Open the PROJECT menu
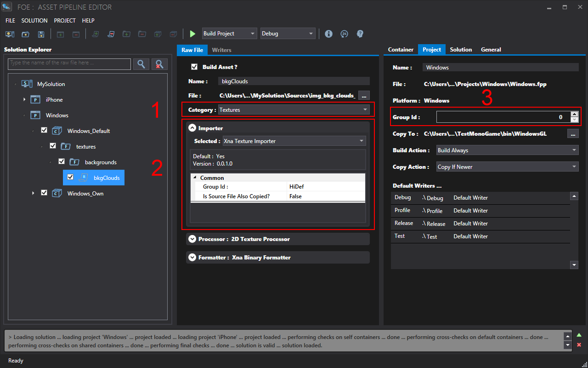588x368 pixels. tap(65, 21)
